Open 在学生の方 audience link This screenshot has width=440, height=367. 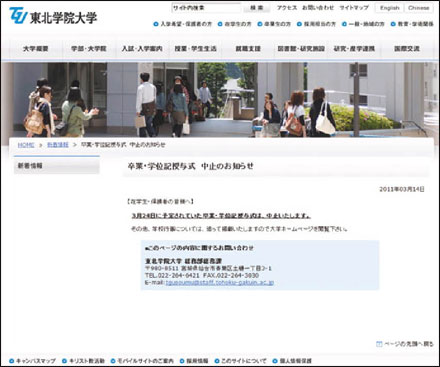pos(238,24)
